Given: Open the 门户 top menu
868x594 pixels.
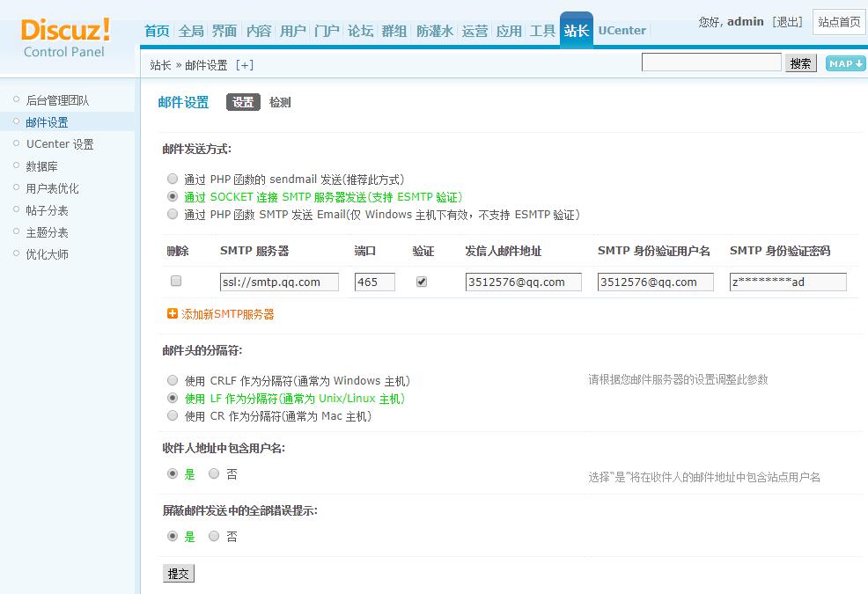Looking at the screenshot, I should [x=327, y=31].
